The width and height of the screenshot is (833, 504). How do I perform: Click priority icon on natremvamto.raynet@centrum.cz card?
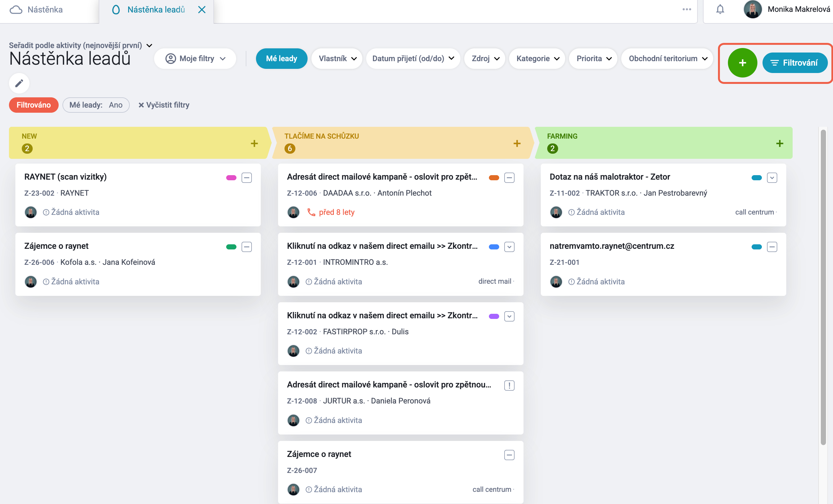772,247
